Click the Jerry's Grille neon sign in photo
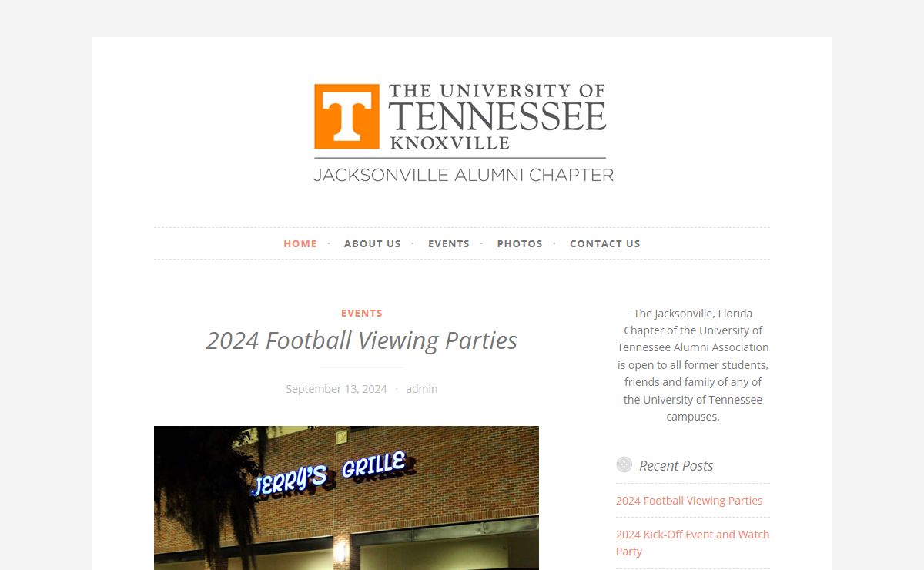The image size is (924, 570). tap(330, 472)
